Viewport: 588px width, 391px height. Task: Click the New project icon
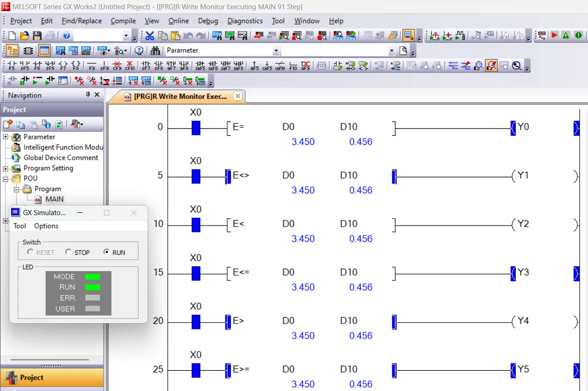tap(12, 36)
